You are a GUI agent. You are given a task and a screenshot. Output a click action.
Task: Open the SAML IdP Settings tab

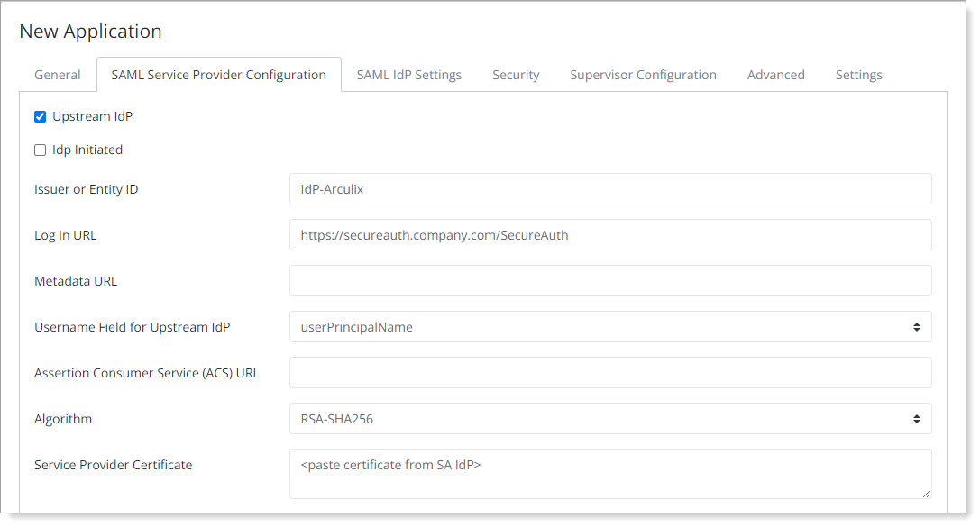tap(409, 75)
